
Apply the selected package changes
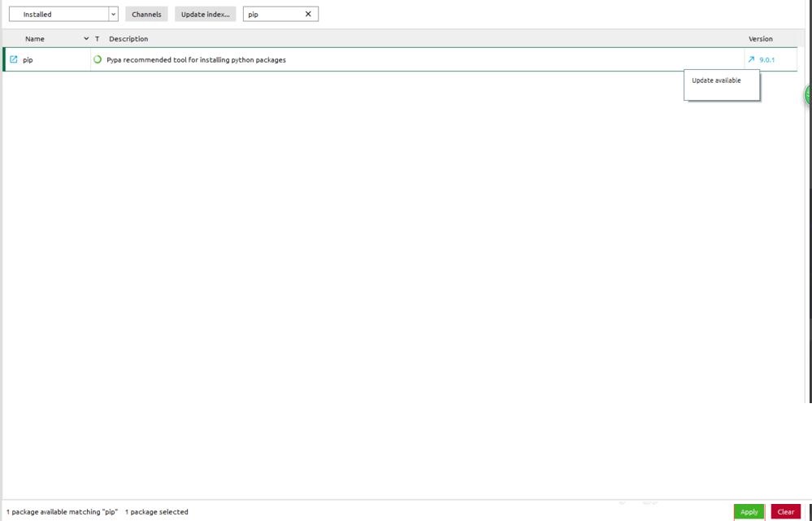[749, 511]
